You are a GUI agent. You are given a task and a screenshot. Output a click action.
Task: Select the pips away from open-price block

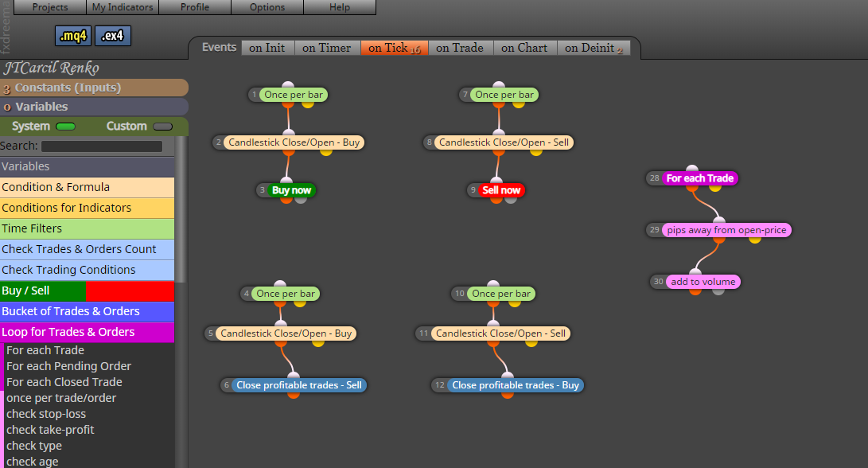coord(727,230)
